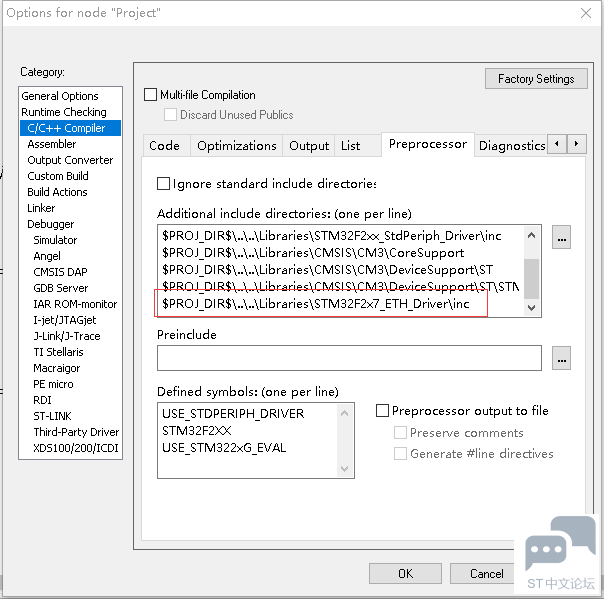Click the include directories scrollbar thumb
This screenshot has height=599, width=604.
532,278
